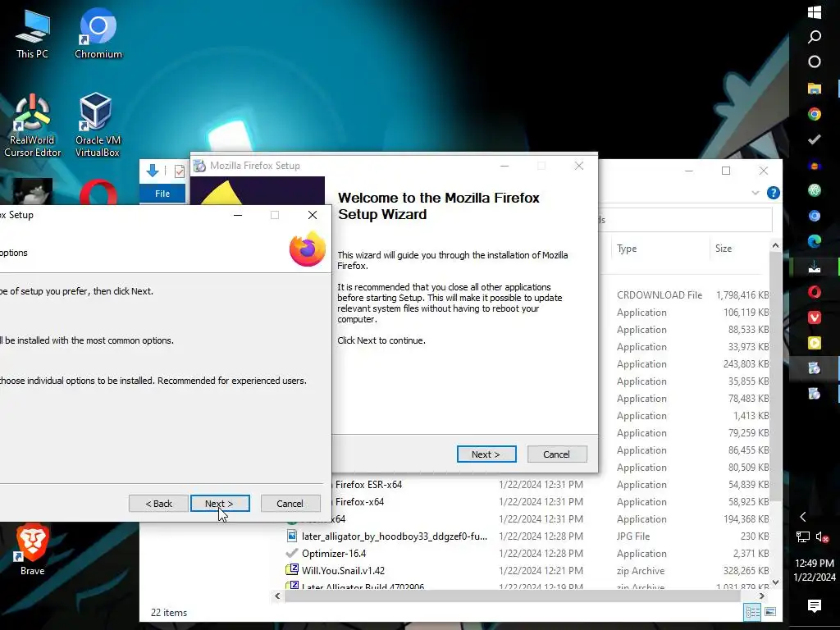Open Oracle VM VirtualBox desktop shortcut
This screenshot has width=840, height=630.
coord(97,126)
